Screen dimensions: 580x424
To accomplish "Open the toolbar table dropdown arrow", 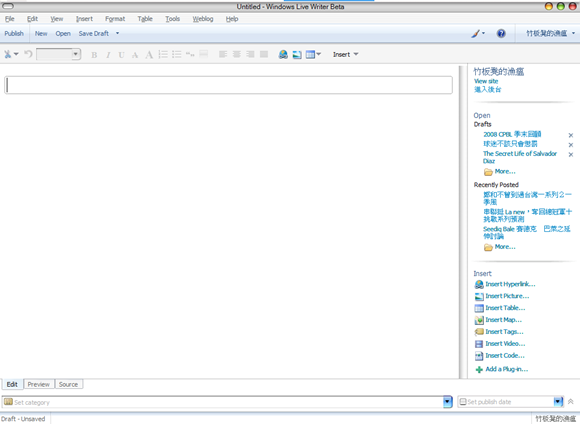I will point(319,54).
